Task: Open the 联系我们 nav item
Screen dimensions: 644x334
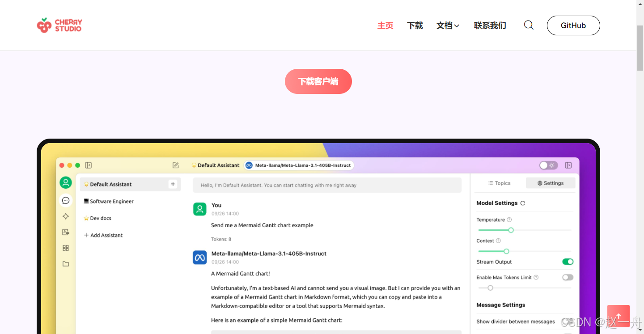Action: [x=490, y=25]
